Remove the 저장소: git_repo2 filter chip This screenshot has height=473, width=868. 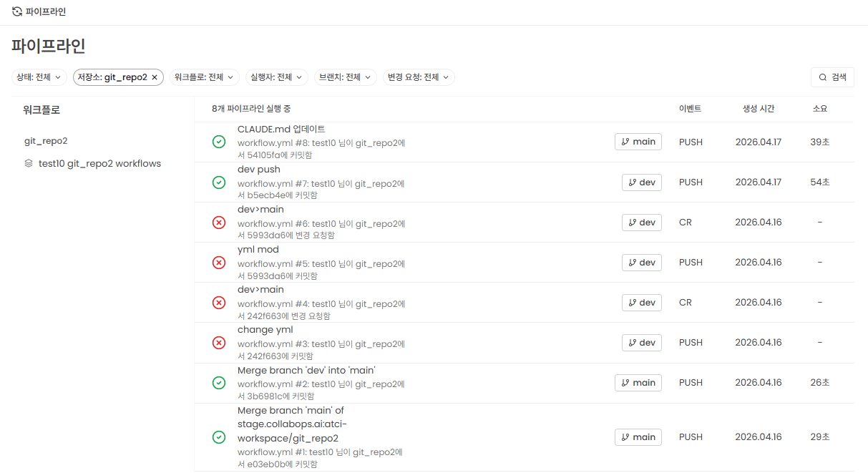[x=154, y=77]
